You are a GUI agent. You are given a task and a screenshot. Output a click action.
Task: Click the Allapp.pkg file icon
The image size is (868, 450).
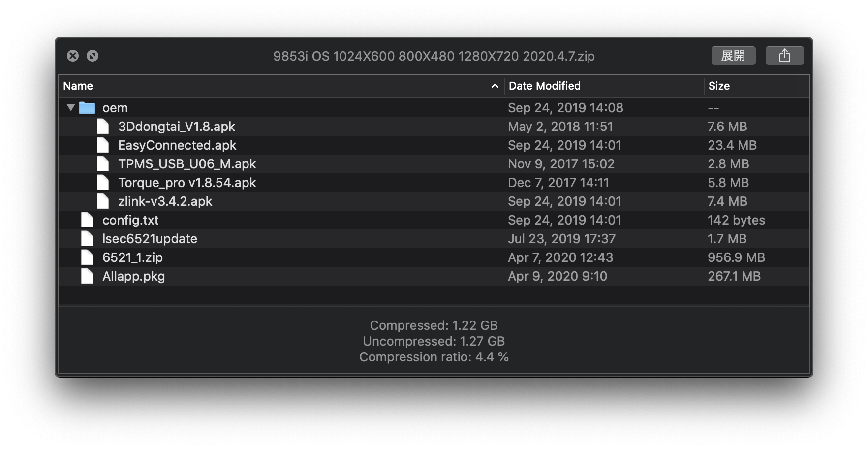87,276
